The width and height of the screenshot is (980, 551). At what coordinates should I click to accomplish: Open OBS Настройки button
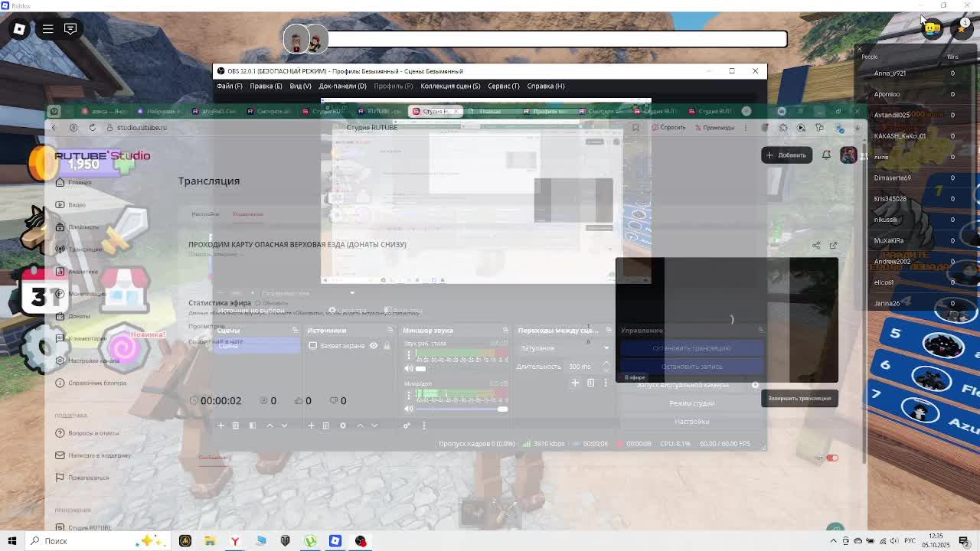pyautogui.click(x=691, y=422)
